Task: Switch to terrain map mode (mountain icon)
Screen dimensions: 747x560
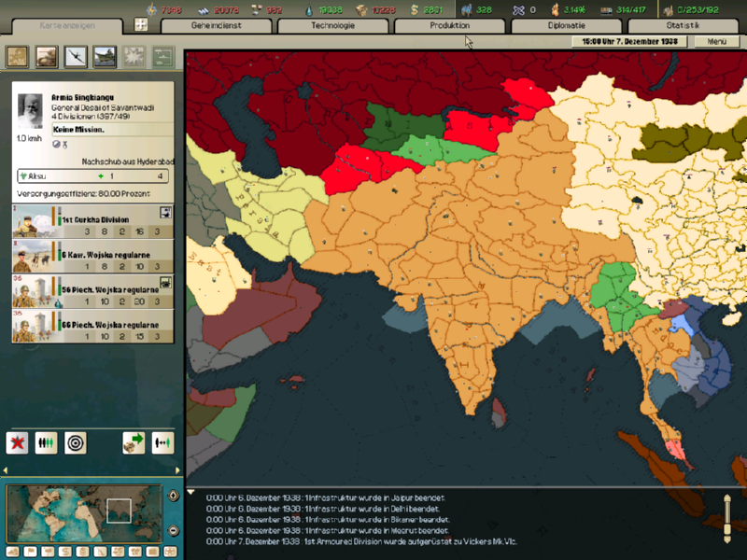Action: click(x=13, y=552)
